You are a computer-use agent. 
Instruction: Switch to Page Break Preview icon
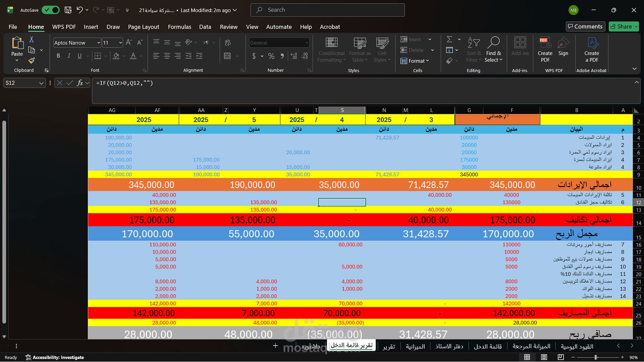(560, 357)
